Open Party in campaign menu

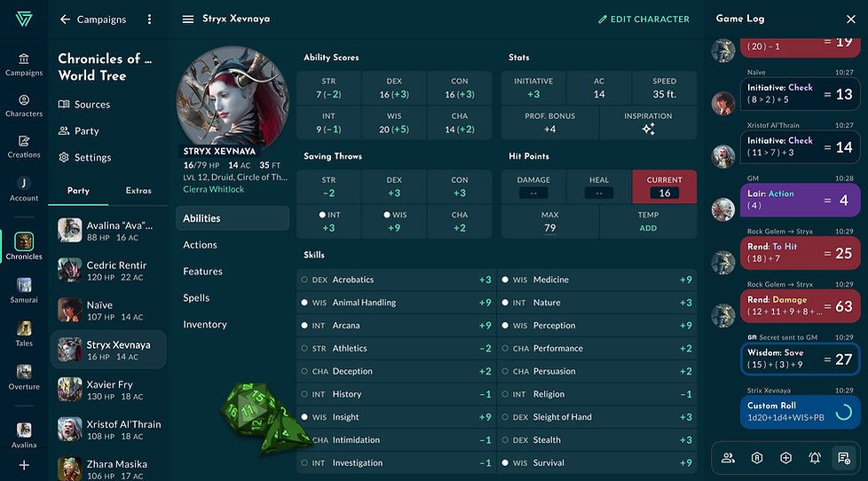point(79,130)
